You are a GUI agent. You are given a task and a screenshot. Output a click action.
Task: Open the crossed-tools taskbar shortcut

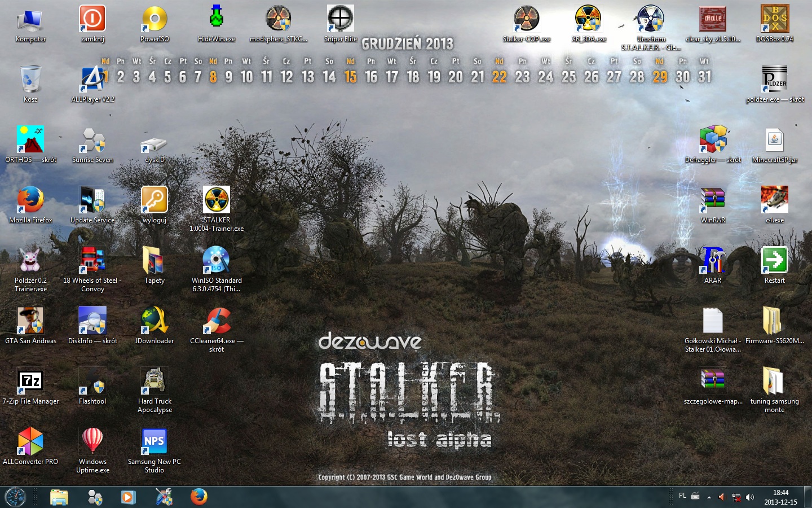(164, 497)
